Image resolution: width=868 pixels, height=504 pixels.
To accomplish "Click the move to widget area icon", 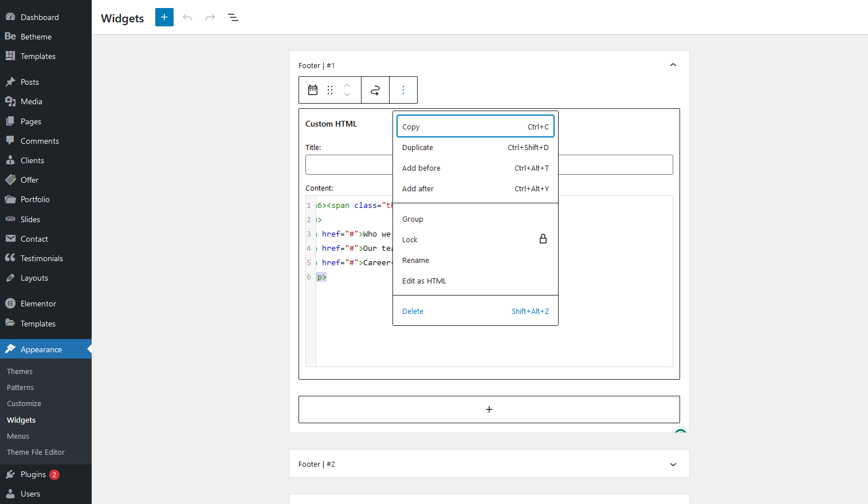I will point(375,90).
